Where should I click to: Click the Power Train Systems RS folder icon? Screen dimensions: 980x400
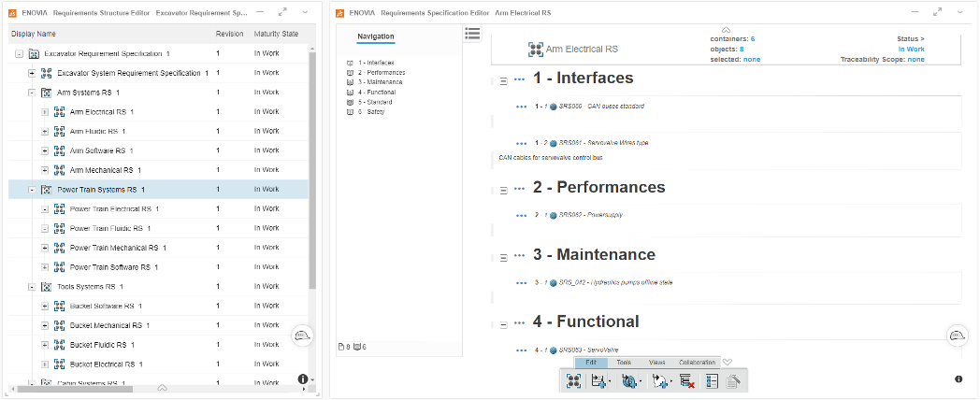tap(46, 190)
